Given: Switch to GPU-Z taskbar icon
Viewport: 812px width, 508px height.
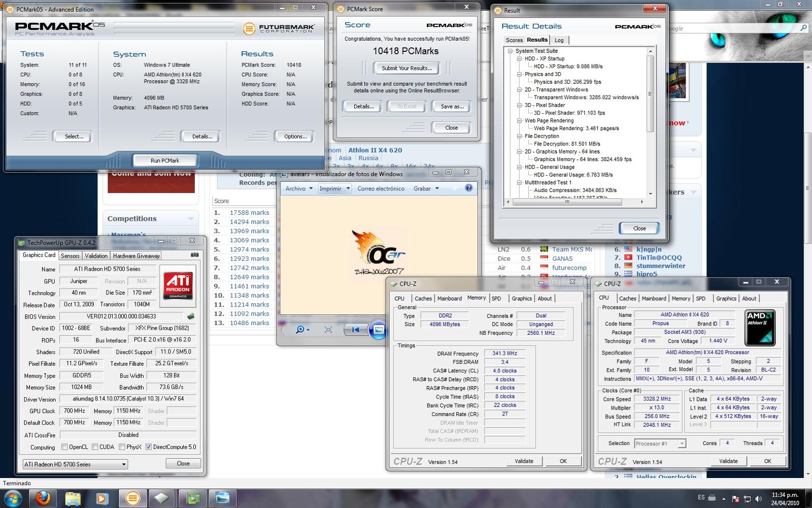Looking at the screenshot, I should click(192, 498).
